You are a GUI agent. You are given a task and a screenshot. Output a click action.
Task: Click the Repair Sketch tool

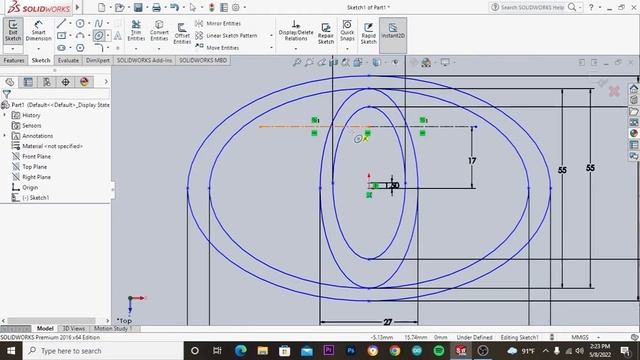click(326, 33)
